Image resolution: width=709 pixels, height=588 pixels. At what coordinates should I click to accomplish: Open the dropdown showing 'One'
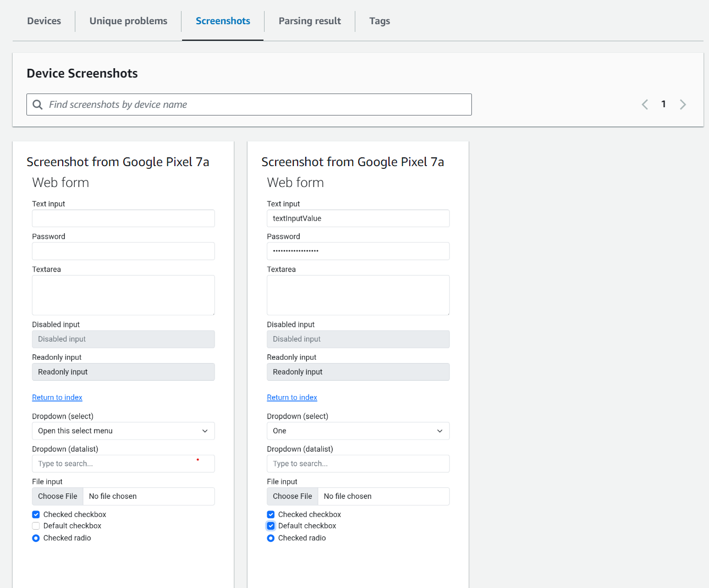358,431
